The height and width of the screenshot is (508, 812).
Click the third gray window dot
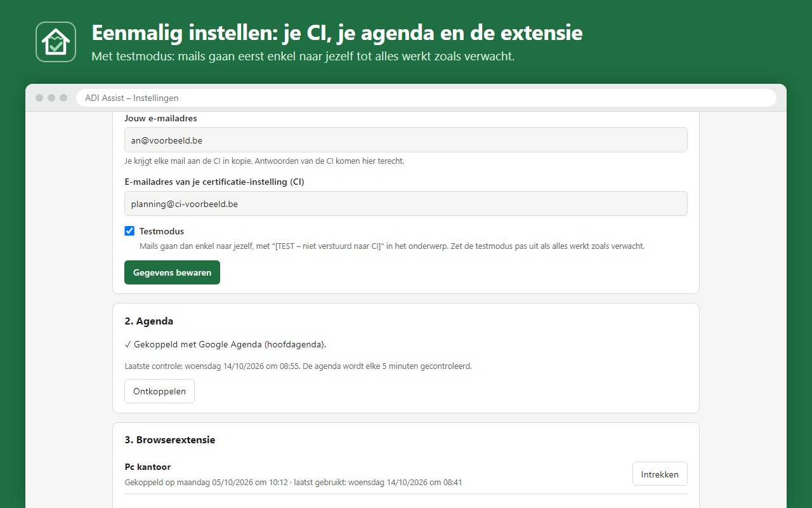tap(63, 98)
